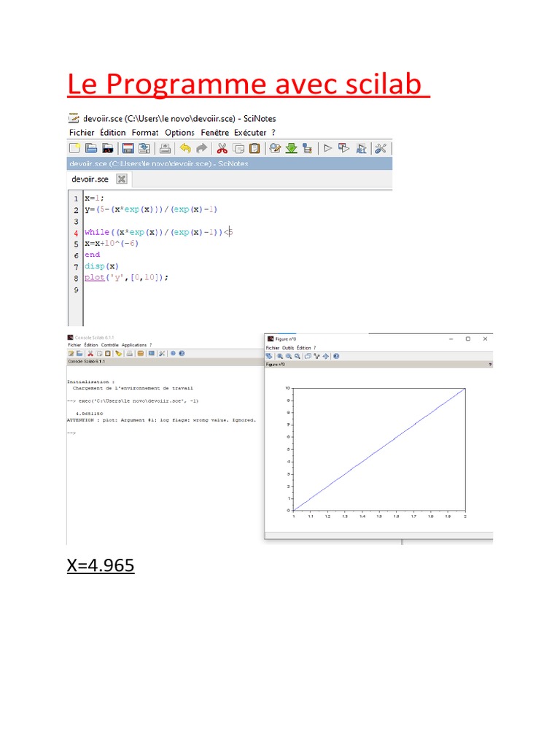
Task: Open the Édition menu in SciNotes
Action: pos(113,133)
